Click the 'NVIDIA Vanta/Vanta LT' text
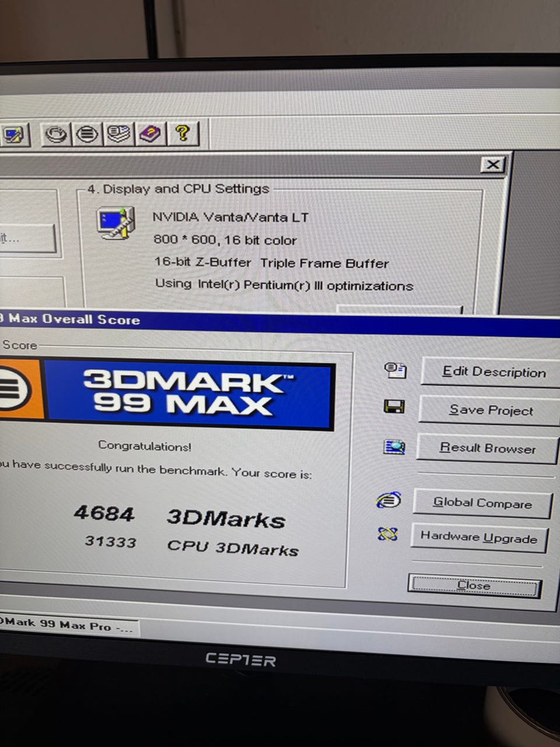 (230, 217)
